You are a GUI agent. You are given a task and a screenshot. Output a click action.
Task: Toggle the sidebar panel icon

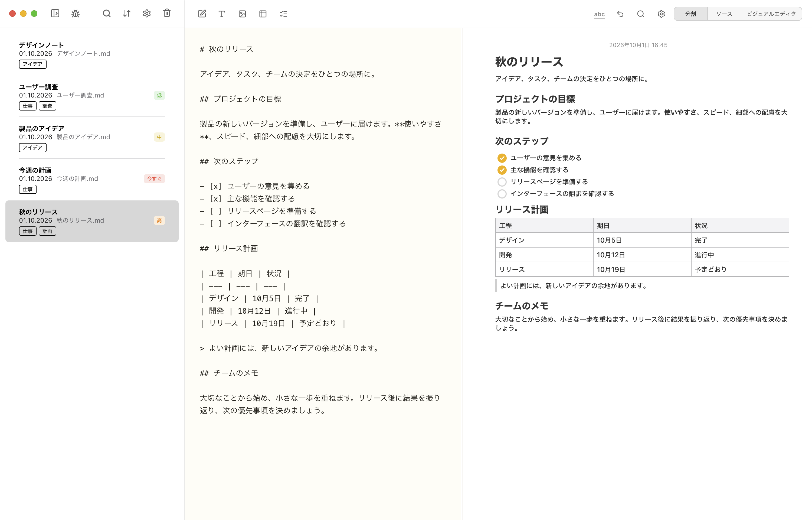[x=55, y=14]
